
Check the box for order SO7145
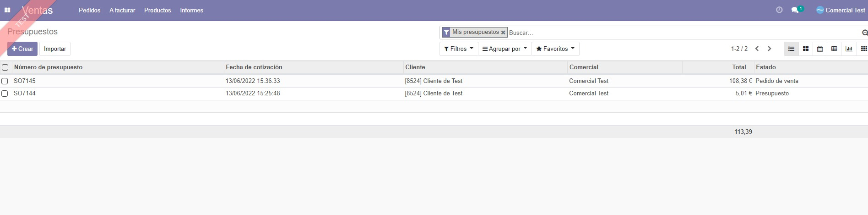5,81
